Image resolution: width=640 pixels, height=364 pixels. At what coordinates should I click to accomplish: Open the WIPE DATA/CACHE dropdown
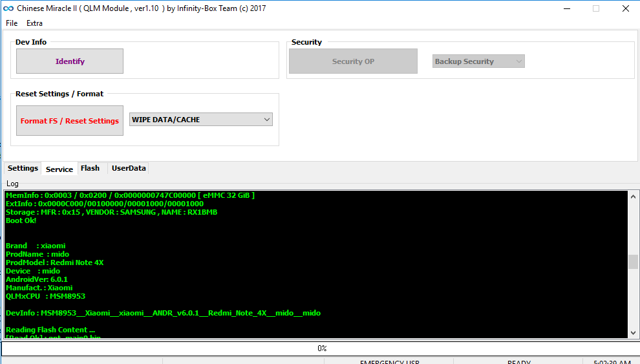coord(201,120)
